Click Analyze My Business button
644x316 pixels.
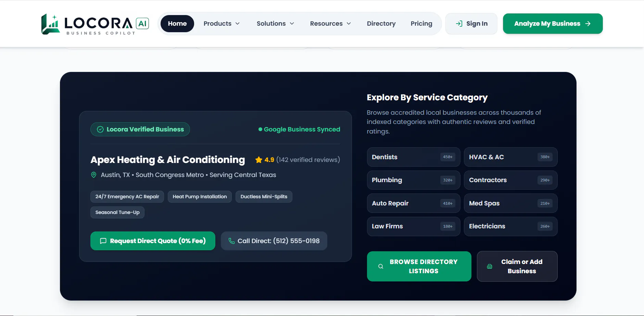pos(553,24)
